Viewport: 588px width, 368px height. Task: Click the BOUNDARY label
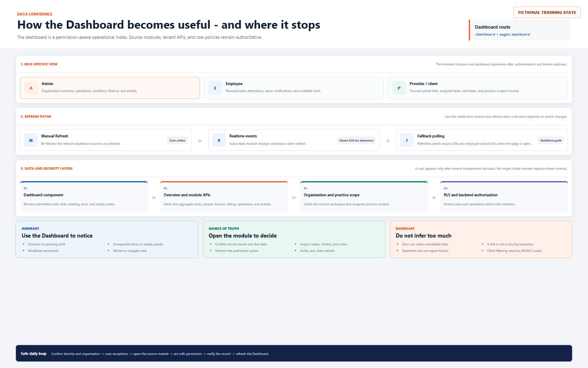(x=405, y=229)
